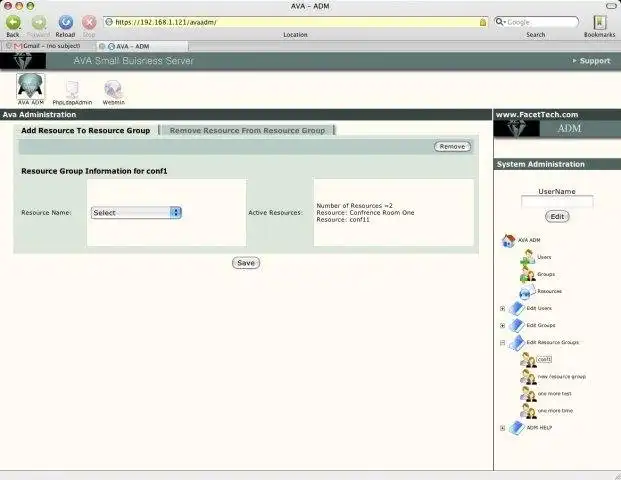Click the UserName text field
Image resolution: width=621 pixels, height=480 pixels.
557,202
